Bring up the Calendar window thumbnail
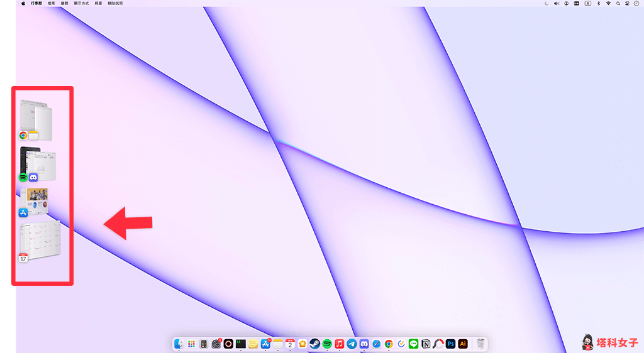 coord(39,240)
